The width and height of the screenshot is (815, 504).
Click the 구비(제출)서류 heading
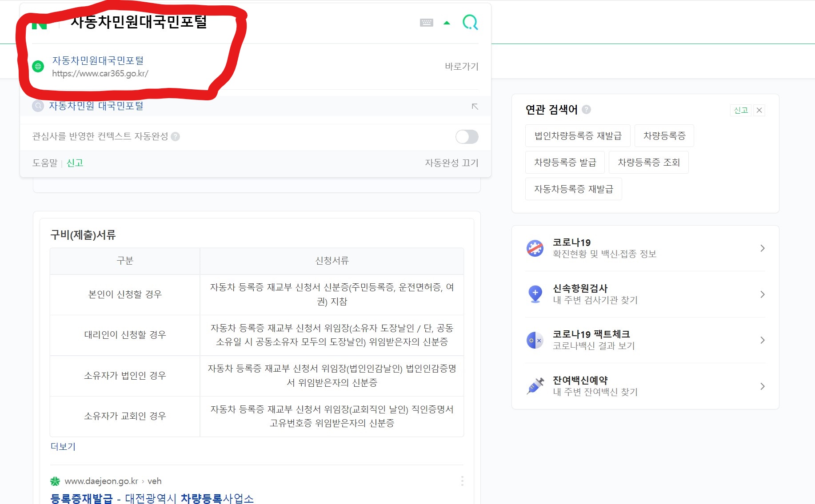pyautogui.click(x=83, y=235)
